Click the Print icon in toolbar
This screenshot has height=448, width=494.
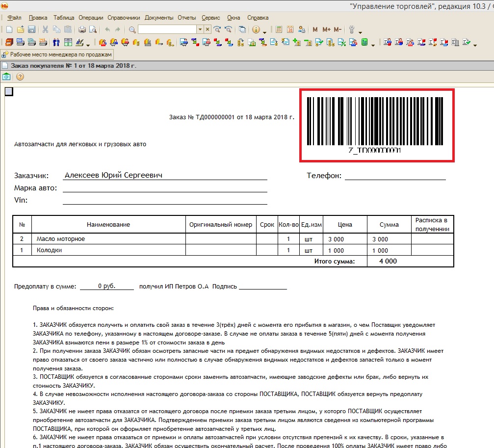[x=82, y=30]
